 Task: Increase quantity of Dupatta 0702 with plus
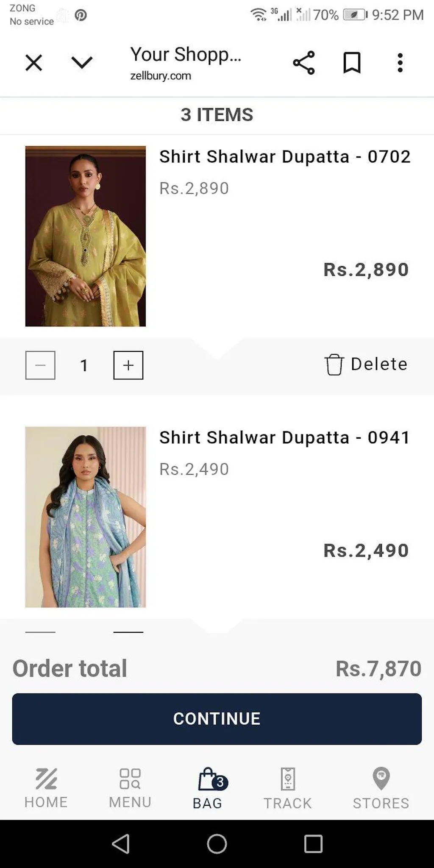coord(128,365)
